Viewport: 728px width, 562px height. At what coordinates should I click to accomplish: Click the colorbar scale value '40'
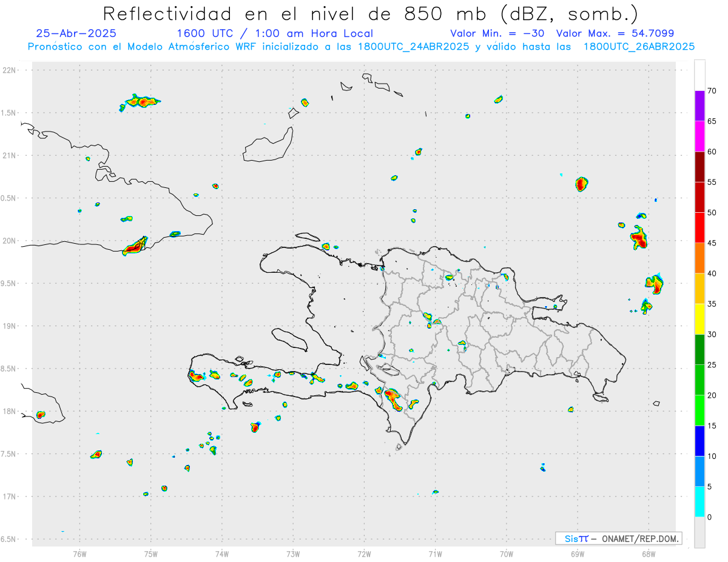[712, 273]
